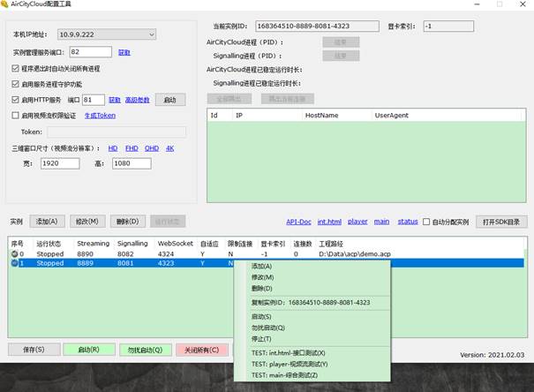This screenshot has height=392, width=534.
Task: Copy instance ID 168364510-8889-8081-4323 from context menu
Action: point(312,303)
